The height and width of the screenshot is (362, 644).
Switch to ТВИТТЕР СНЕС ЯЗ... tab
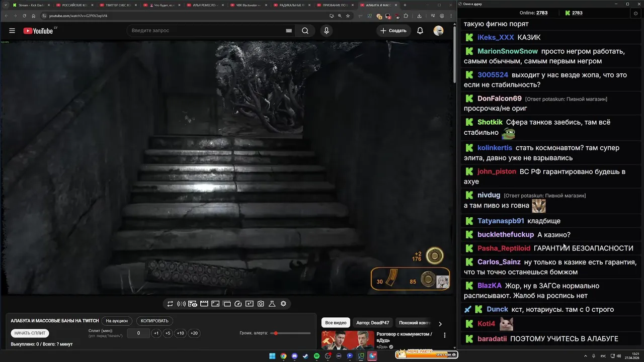pyautogui.click(x=118, y=5)
